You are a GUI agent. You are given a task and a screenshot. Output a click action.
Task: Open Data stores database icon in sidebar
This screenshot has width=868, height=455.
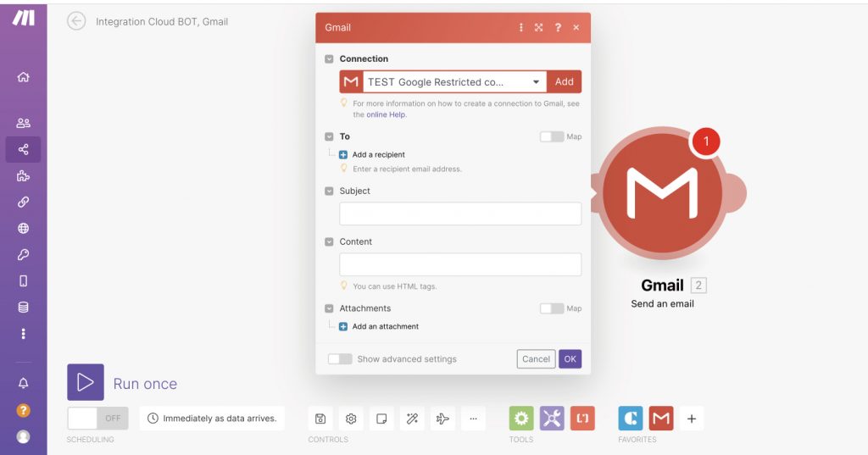(x=23, y=308)
